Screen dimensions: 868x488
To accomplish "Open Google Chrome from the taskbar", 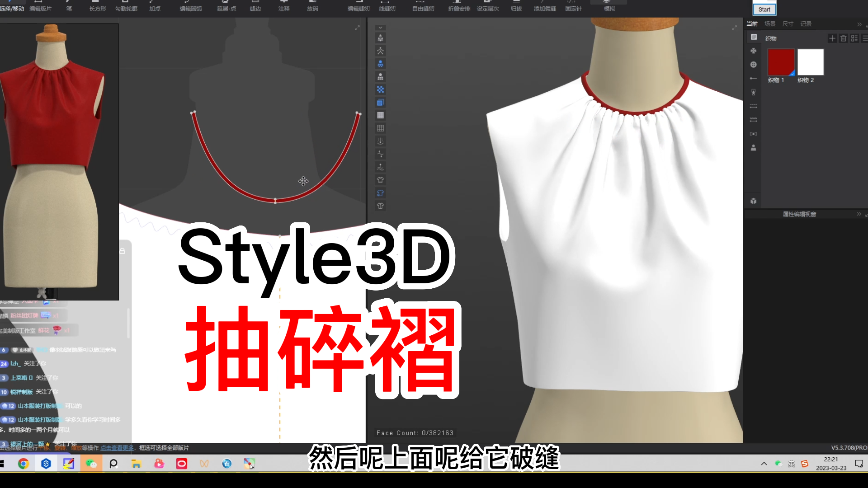I will pos(24,464).
